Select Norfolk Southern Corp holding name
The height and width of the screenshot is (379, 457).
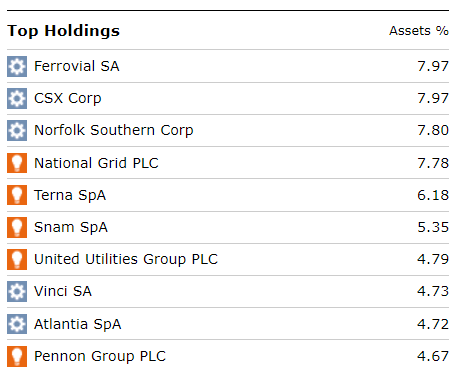114,130
